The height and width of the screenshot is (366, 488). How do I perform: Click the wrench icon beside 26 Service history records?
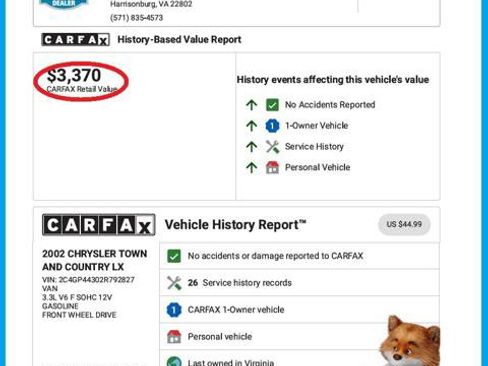tap(174, 283)
